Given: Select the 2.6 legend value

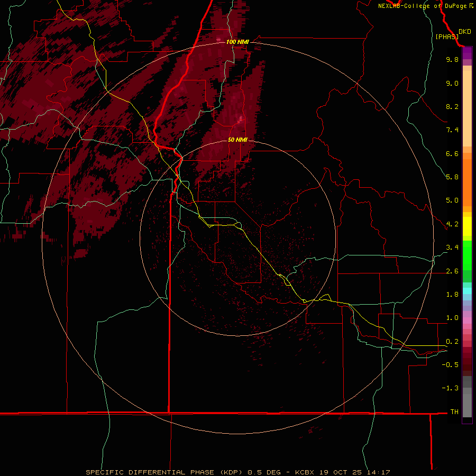Looking at the screenshot, I should (452, 271).
